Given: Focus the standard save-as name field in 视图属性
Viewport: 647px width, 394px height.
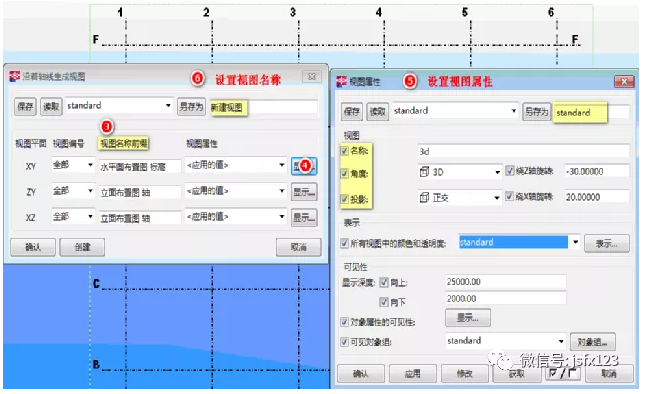Looking at the screenshot, I should [592, 112].
